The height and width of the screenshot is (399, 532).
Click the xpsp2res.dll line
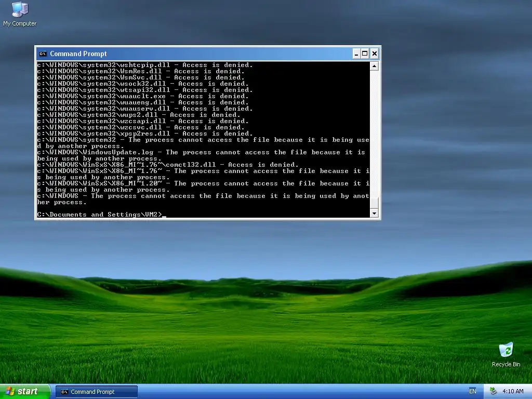145,134
